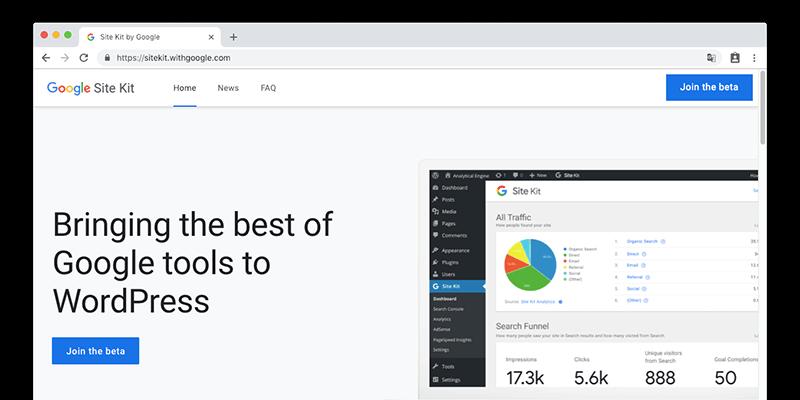Go back using the browser back arrow
This screenshot has height=400, width=800.
[x=46, y=58]
